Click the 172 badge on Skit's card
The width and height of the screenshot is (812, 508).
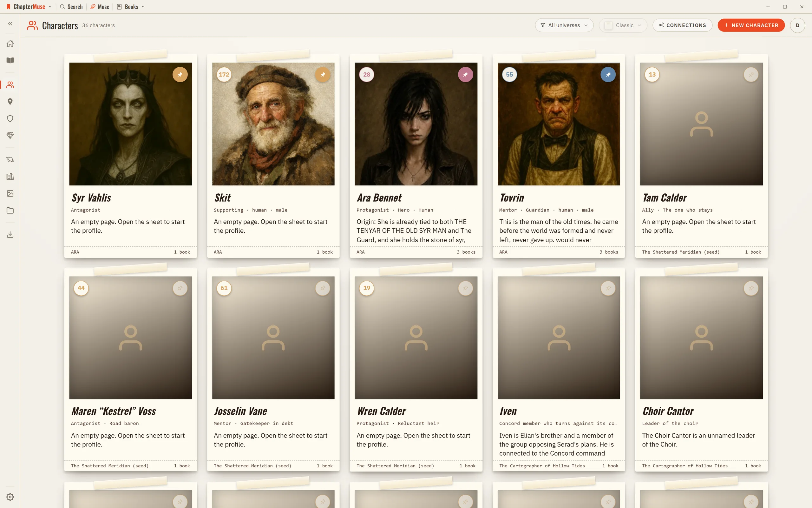click(x=224, y=75)
